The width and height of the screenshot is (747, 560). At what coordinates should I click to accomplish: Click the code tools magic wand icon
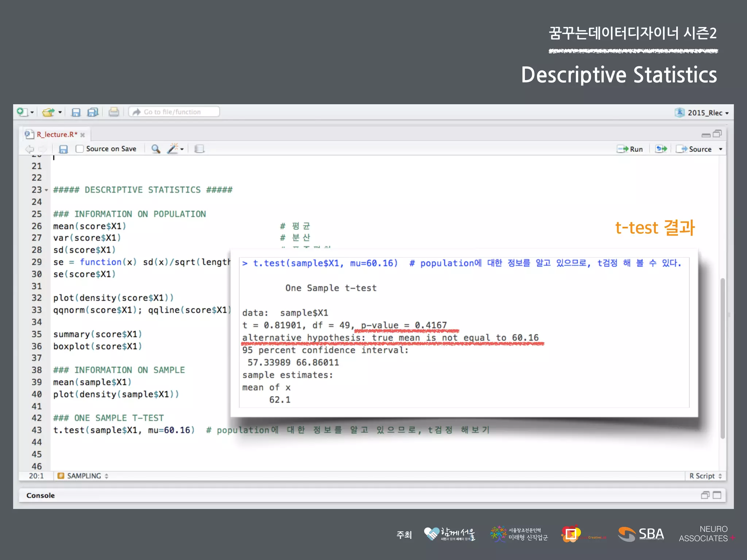tap(173, 149)
